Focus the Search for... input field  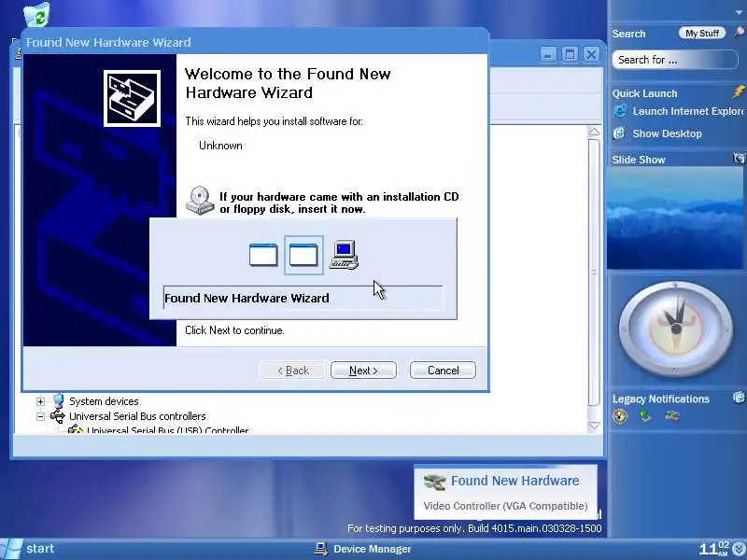pyautogui.click(x=675, y=60)
